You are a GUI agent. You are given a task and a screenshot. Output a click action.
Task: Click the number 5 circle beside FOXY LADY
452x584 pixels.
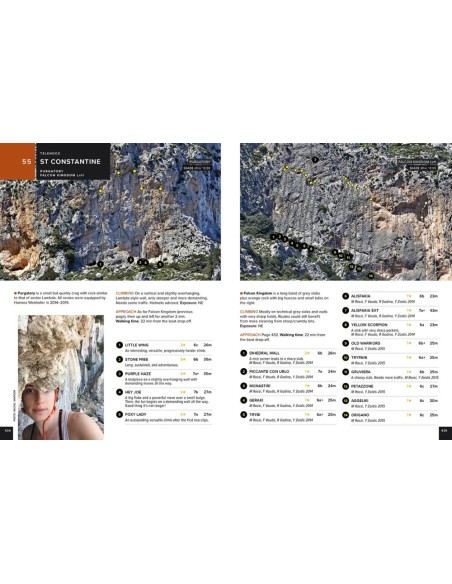(x=120, y=415)
